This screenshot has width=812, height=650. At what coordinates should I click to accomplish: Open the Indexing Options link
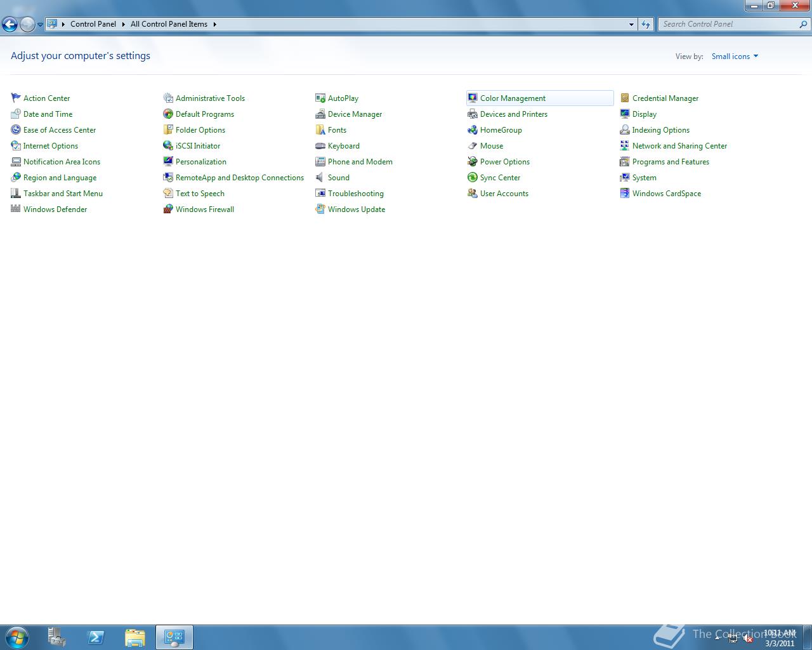point(660,130)
